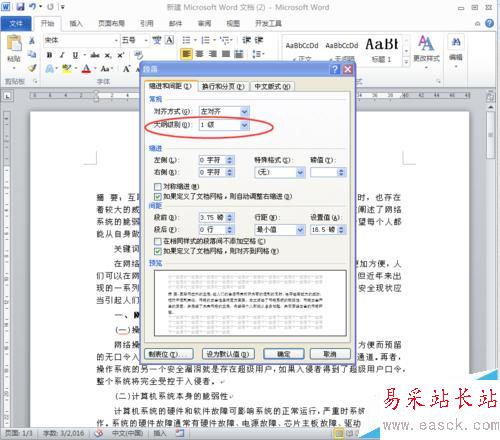Click the justify align icon in ribbon

tap(226, 54)
